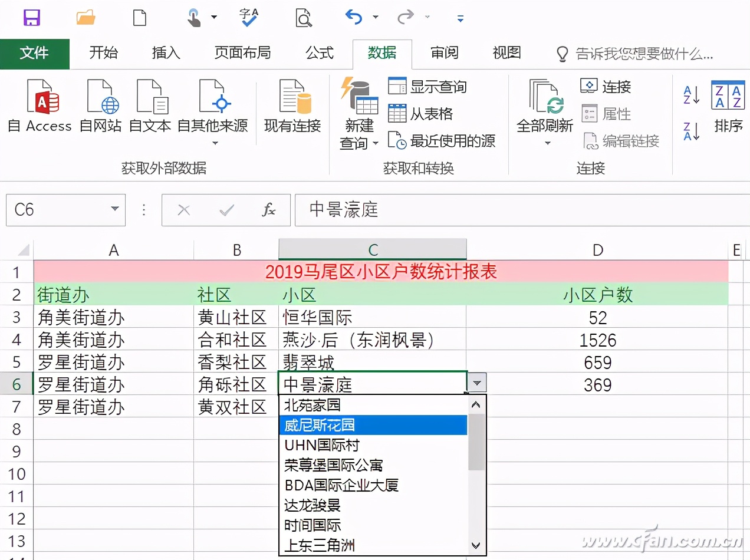Click the 编辑链接 ribbon button
The image size is (750, 560).
(621, 140)
